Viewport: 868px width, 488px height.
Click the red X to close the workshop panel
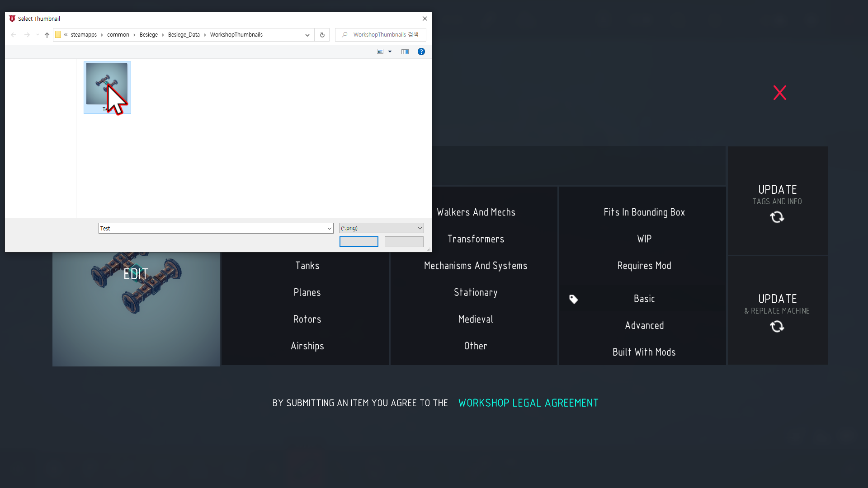coord(779,93)
